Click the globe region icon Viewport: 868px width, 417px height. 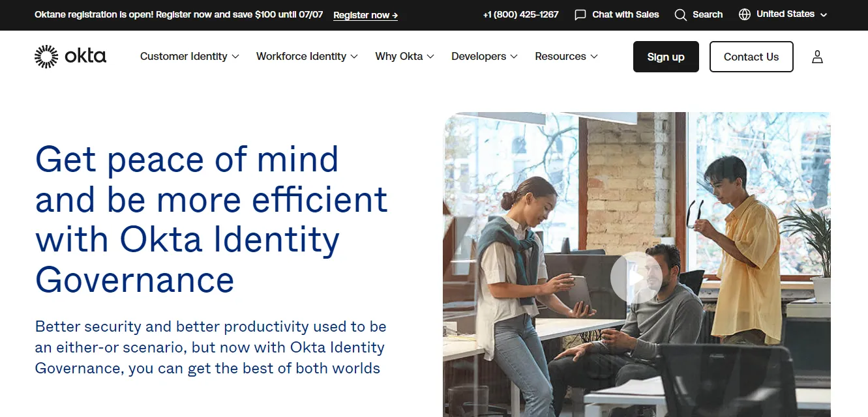tap(745, 14)
